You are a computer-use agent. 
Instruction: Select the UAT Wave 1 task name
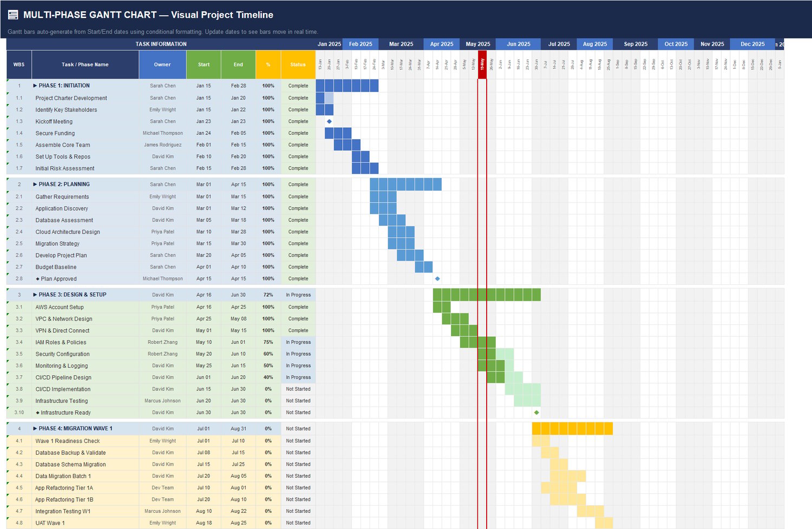coord(50,523)
